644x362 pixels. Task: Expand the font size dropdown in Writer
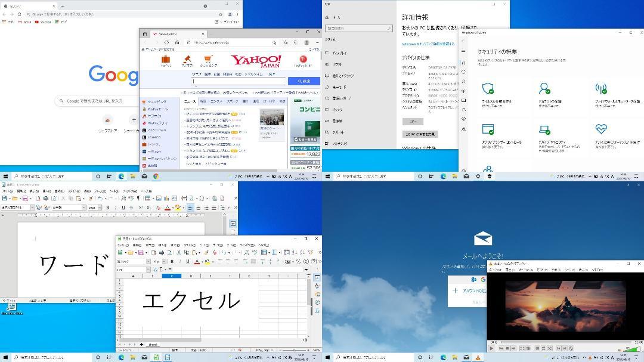point(100,208)
